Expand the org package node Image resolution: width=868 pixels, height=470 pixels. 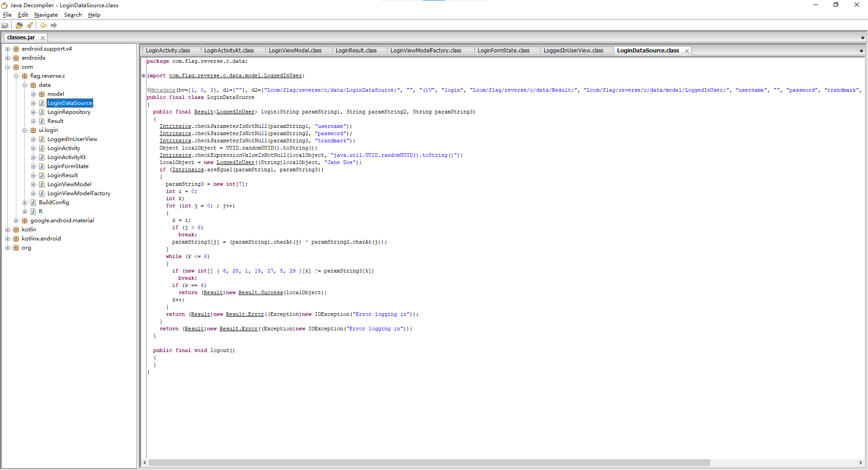(7, 248)
